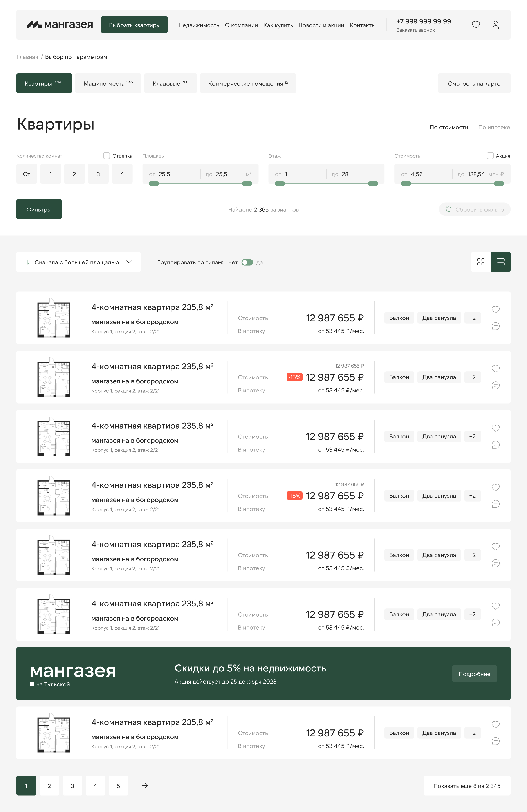Click Смотреть на карте button
The width and height of the screenshot is (527, 812).
pyautogui.click(x=474, y=83)
